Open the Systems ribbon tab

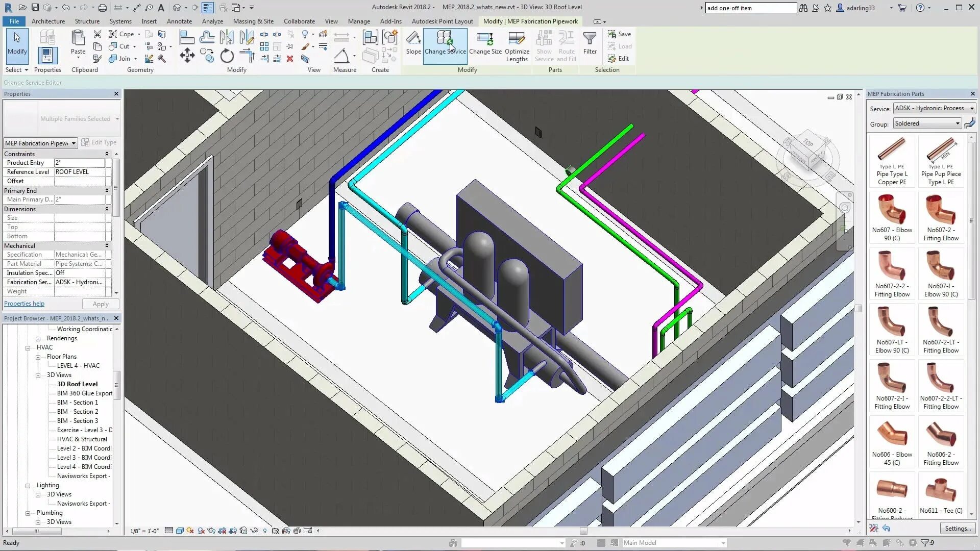(x=120, y=21)
